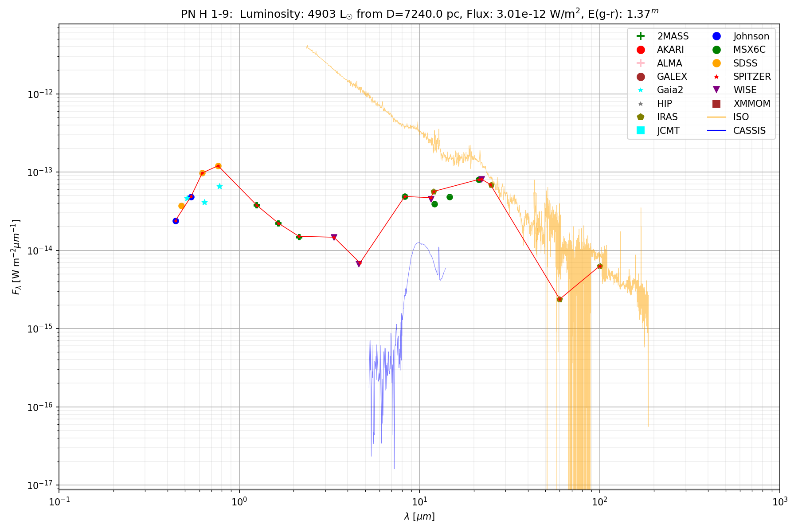Click the cyan star Gaia2 legend marker
This screenshot has width=798, height=532.
[640, 90]
